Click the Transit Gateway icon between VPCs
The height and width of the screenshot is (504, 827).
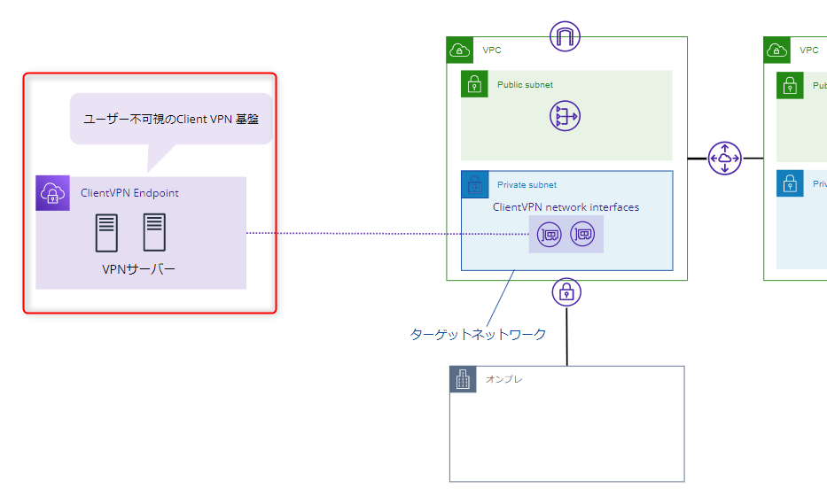(725, 159)
